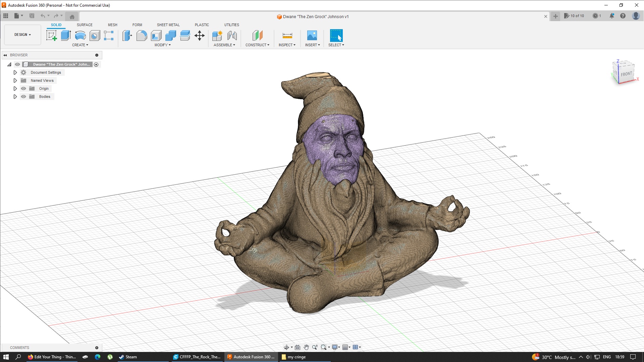Viewport: 644px width, 362px height.
Task: Open the CONSTRUCT dropdown menu
Action: (257, 45)
